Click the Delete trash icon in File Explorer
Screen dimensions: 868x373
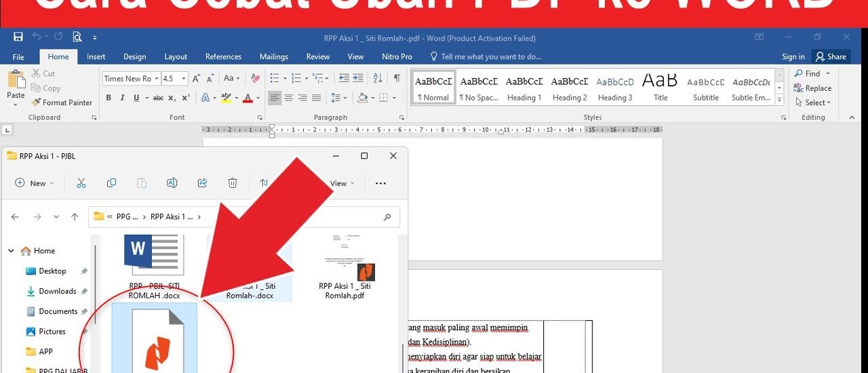tap(233, 183)
